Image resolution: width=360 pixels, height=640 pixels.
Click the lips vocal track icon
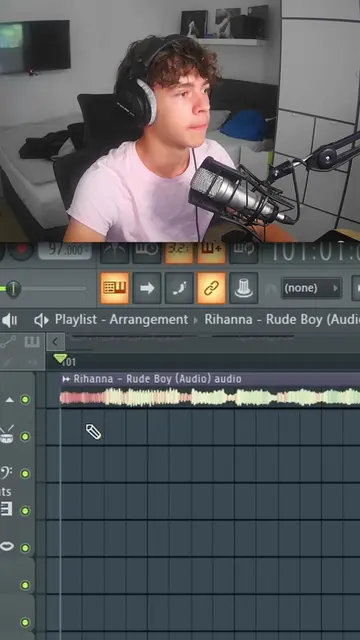(x=7, y=546)
